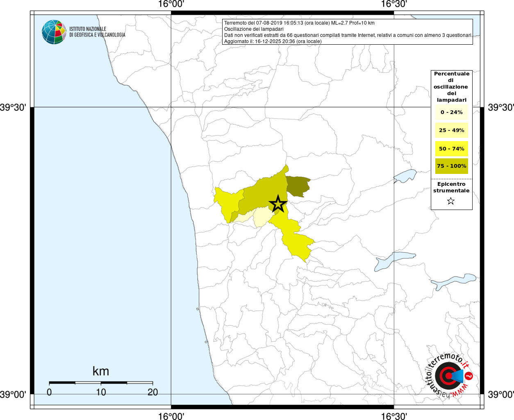The width and height of the screenshot is (514, 420).
Task: Click the dark olive municipality northeast of the epicenter
Action: point(298,186)
